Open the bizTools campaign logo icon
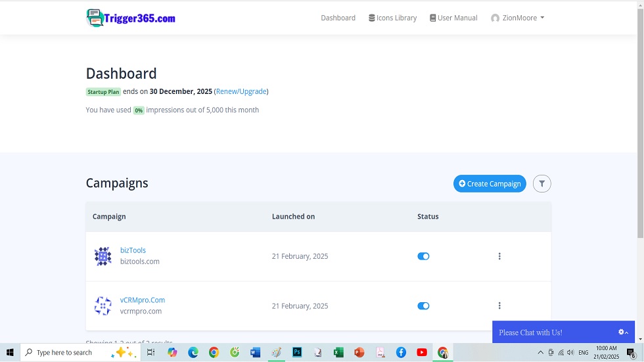Screen dimensions: 644x362 (x=103, y=256)
